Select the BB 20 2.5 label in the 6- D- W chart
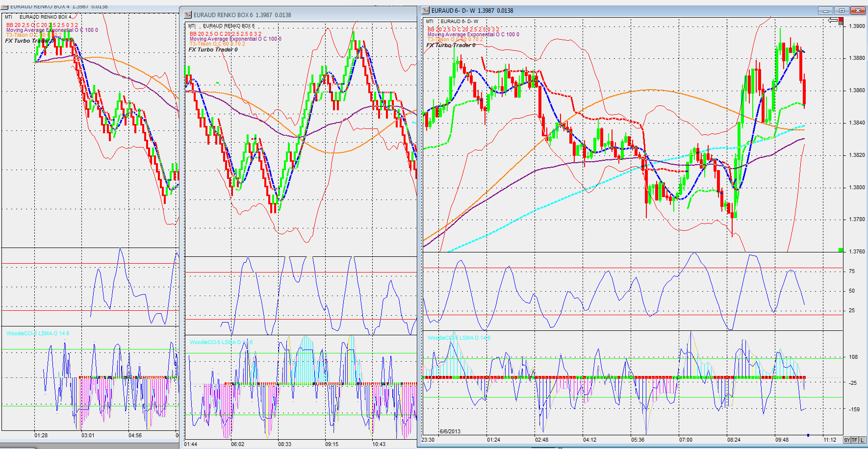868x449 pixels. (x=463, y=30)
